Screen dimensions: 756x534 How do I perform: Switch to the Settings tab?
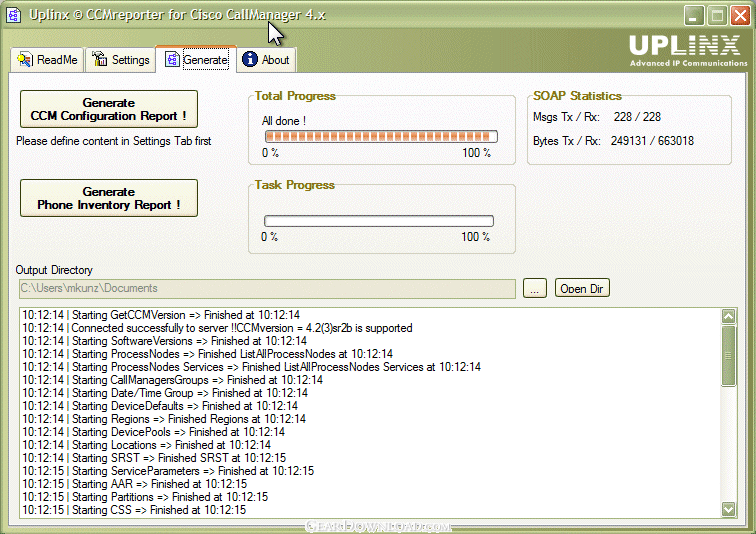point(121,60)
